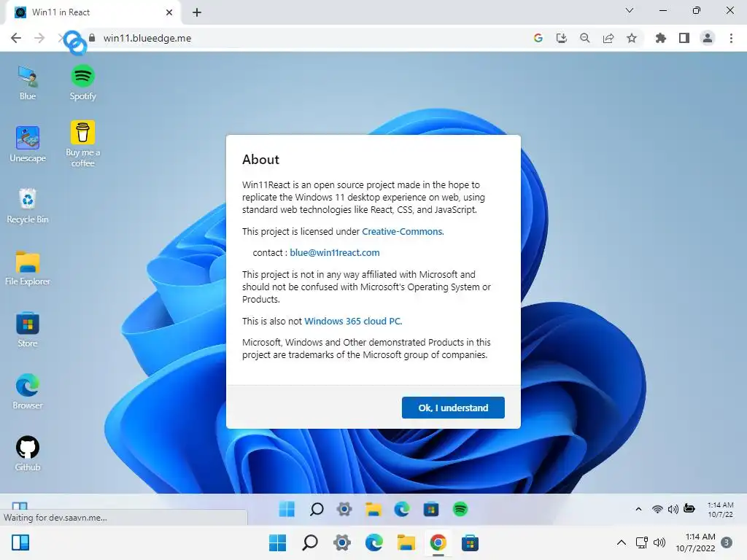Go back in Chrome
The width and height of the screenshot is (747, 560).
(16, 38)
